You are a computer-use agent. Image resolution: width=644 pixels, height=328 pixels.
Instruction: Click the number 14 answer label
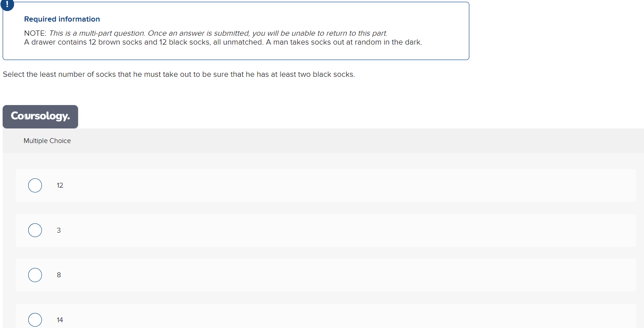point(60,320)
